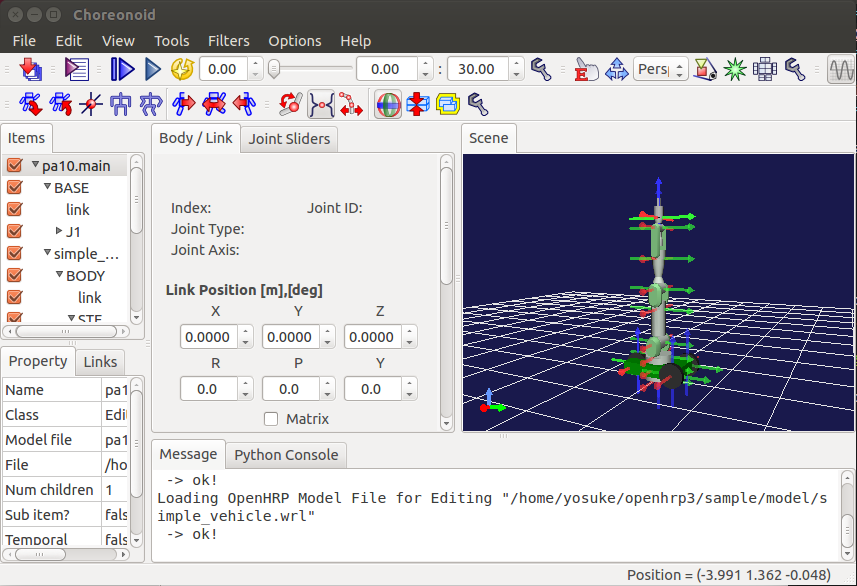Click the robot with right-pointing red arrow icon

click(184, 104)
